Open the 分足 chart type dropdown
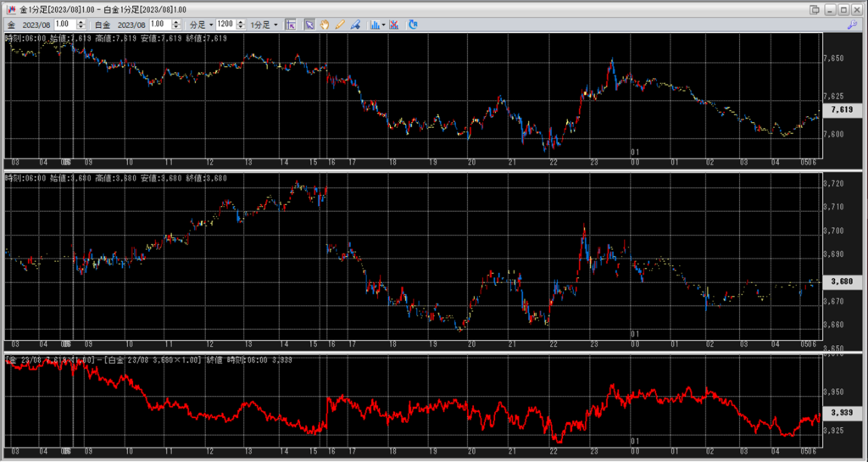868x462 pixels. pyautogui.click(x=200, y=25)
